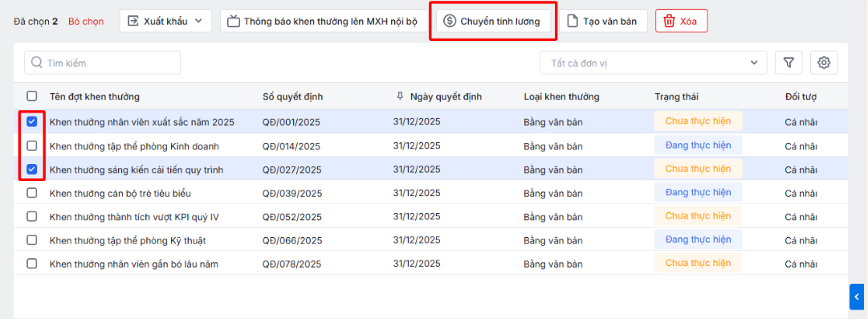Image resolution: width=868 pixels, height=320 pixels.
Task: Click Thông báo khen thưởng lên MXH nội bộ
Action: (x=324, y=21)
